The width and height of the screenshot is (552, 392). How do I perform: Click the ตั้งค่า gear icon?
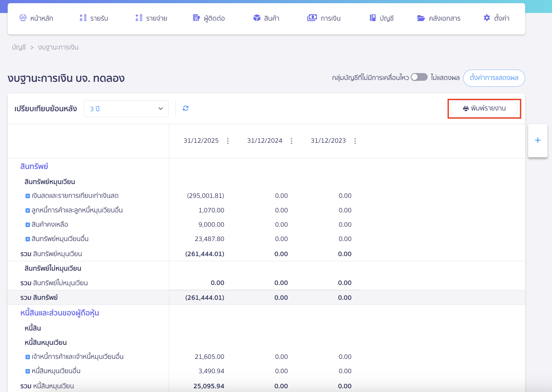click(487, 18)
